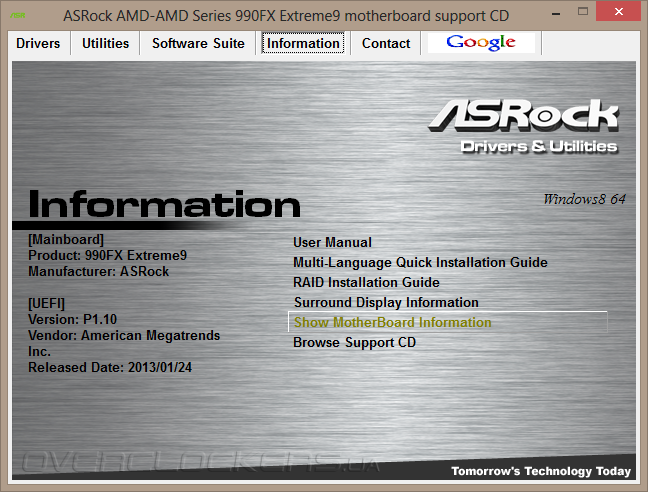Click the Google logo tab
The image size is (648, 492).
481,43
